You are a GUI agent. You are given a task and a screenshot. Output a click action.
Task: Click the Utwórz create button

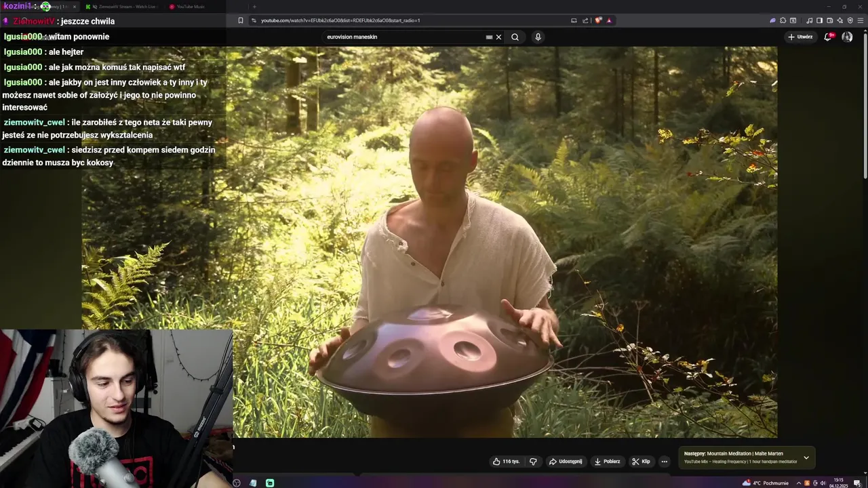800,37
